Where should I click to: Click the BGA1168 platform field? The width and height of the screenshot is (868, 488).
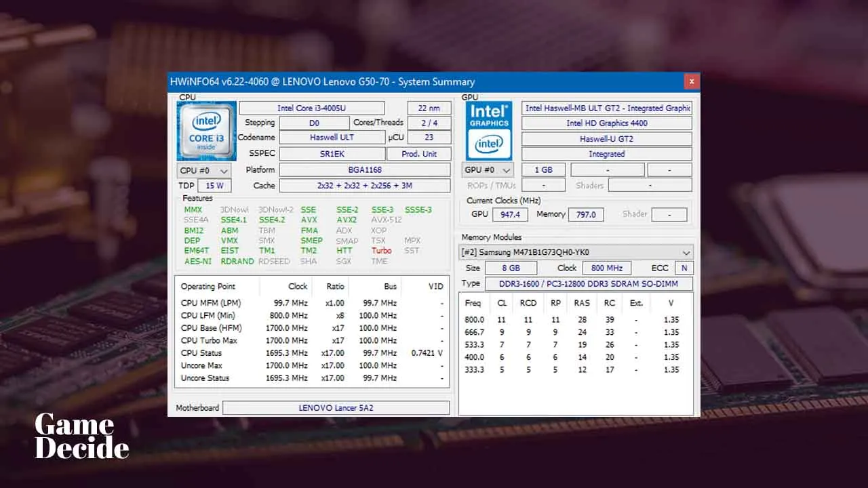point(365,169)
